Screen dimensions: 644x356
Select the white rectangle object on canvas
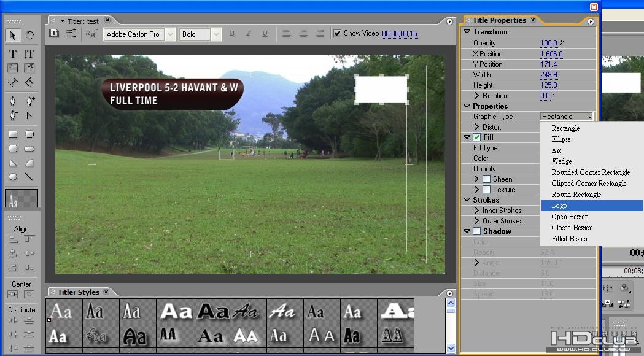click(381, 90)
